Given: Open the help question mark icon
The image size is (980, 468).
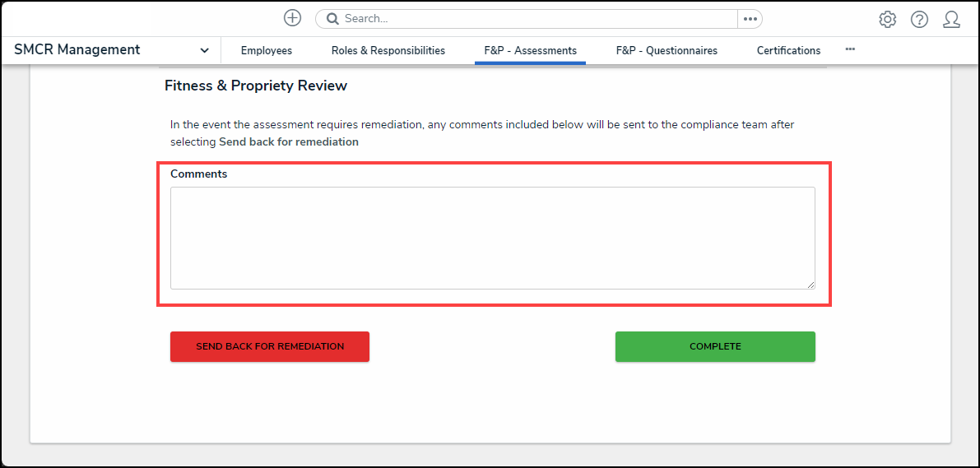Looking at the screenshot, I should [919, 20].
